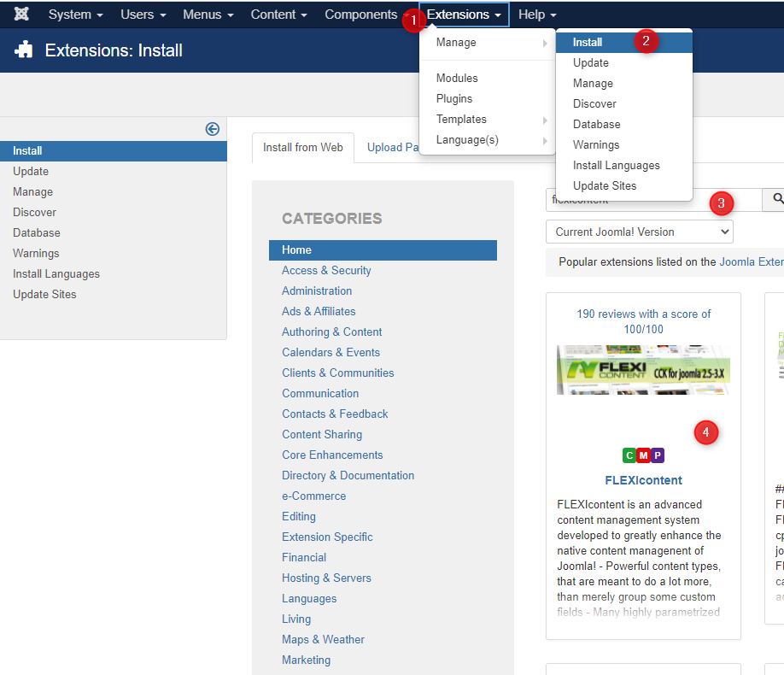
Task: Browse the e-Commerce category
Action: (314, 496)
